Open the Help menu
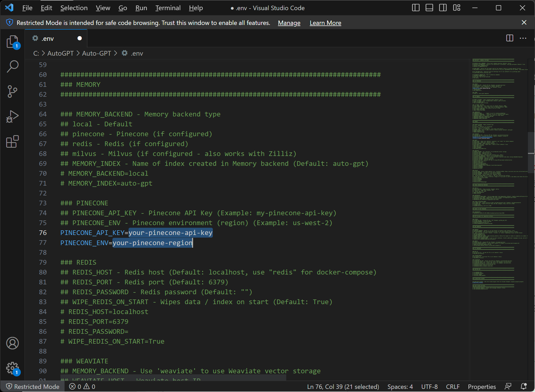535x392 pixels. click(x=196, y=8)
